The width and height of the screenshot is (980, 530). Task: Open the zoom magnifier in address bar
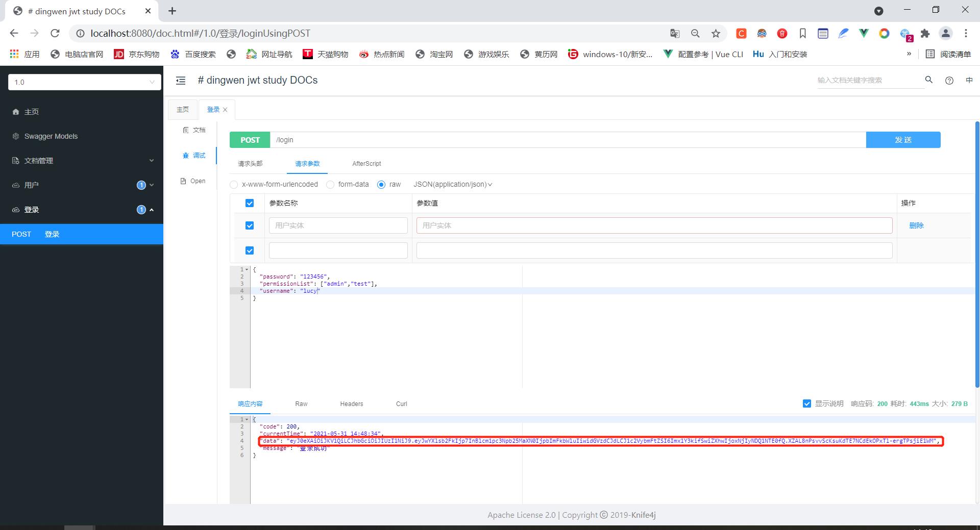(x=695, y=33)
